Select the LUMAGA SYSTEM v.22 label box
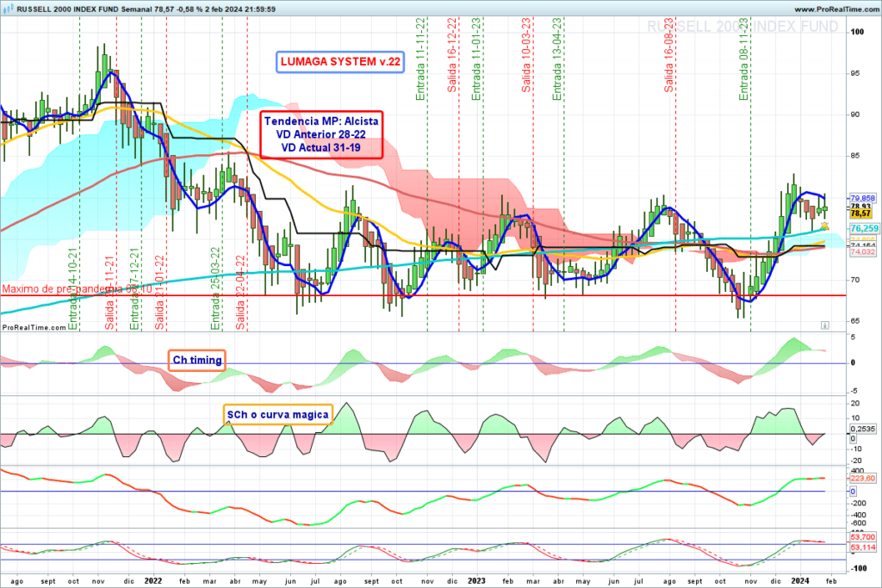 (x=340, y=62)
